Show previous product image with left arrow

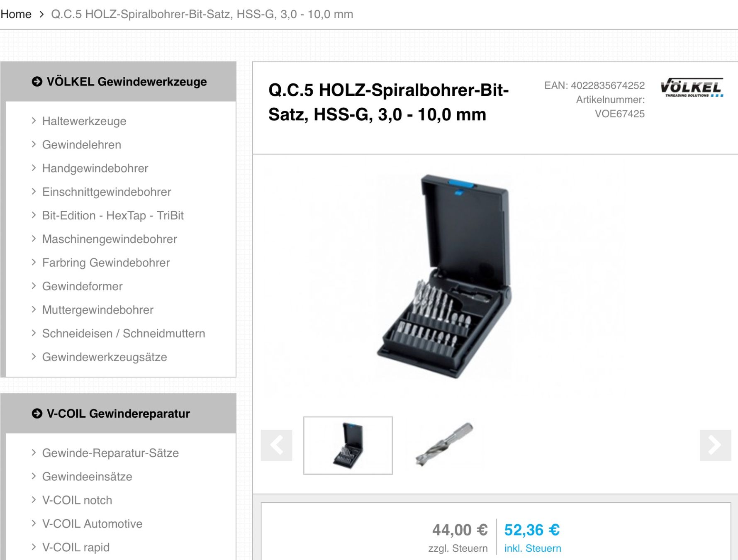point(276,446)
